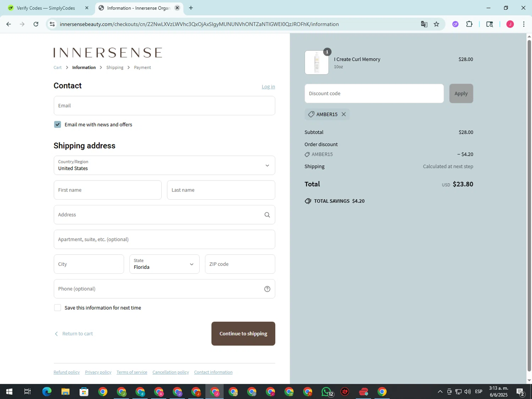
Task: Focus the Apartment, suite field
Action: (x=164, y=239)
